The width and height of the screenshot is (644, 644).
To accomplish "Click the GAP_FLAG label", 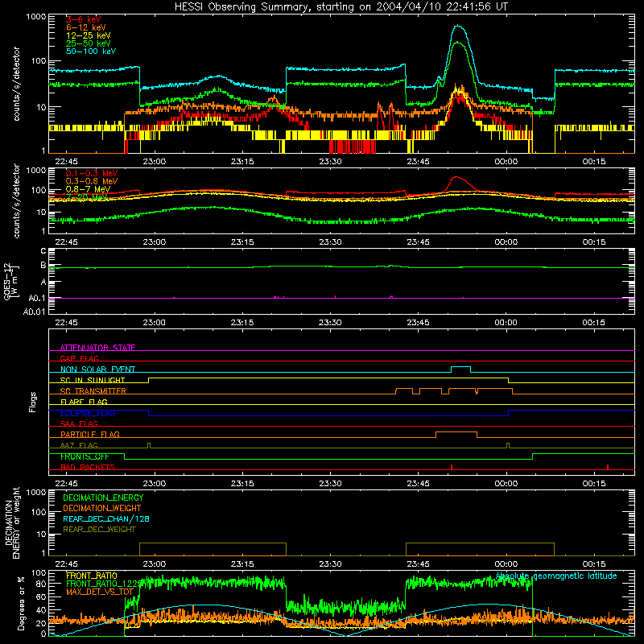I will (79, 358).
